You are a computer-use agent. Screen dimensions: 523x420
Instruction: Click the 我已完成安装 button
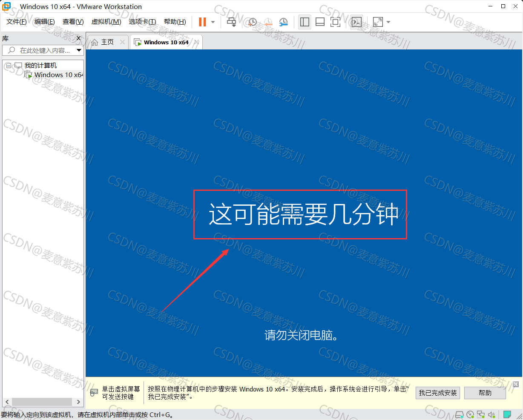[438, 393]
